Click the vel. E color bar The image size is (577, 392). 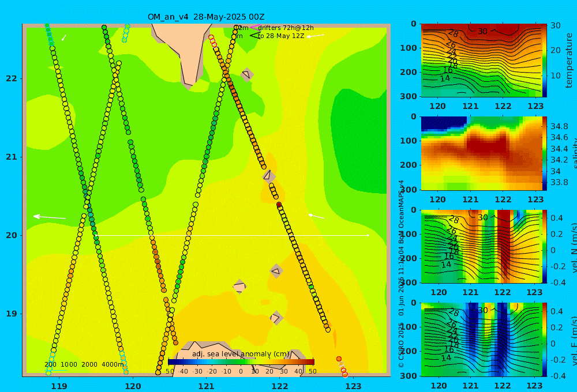tap(545, 340)
